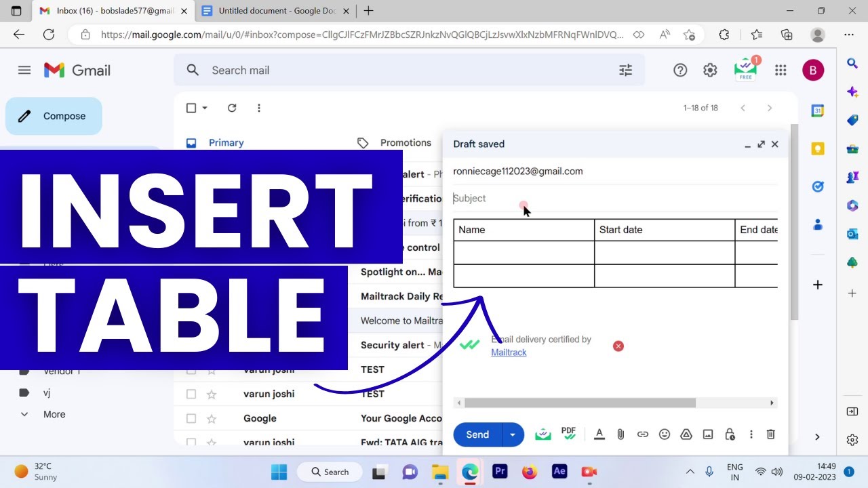Image resolution: width=868 pixels, height=488 pixels.
Task: Click the Name table cell
Action: [524, 230]
